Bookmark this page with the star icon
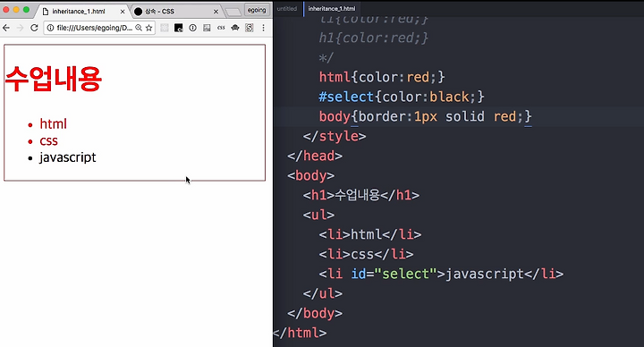644x347 pixels. pos(148,28)
